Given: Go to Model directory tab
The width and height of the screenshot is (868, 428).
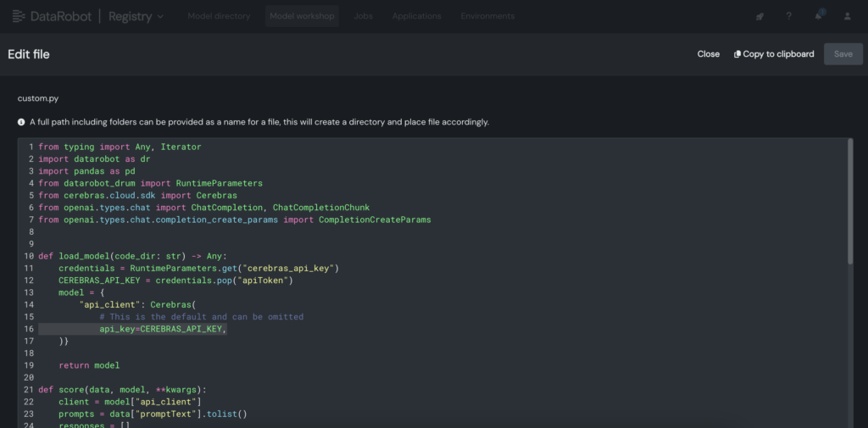Looking at the screenshot, I should [x=219, y=17].
